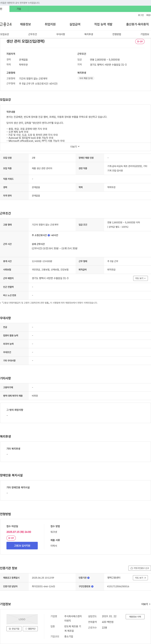Click the D-19 badge beside the job title
Viewport: 151px width, 644px height.
point(140,41)
